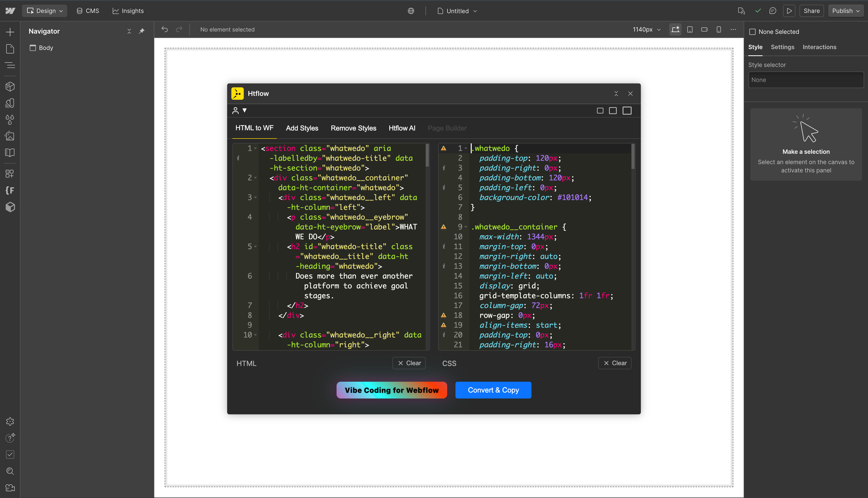Click the Vibe Coding for Webflow button
The width and height of the screenshot is (868, 498).
tap(391, 390)
